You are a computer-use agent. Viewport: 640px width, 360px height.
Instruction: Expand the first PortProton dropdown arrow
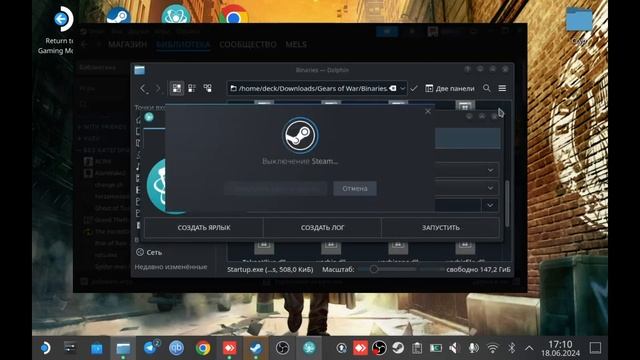(x=490, y=170)
